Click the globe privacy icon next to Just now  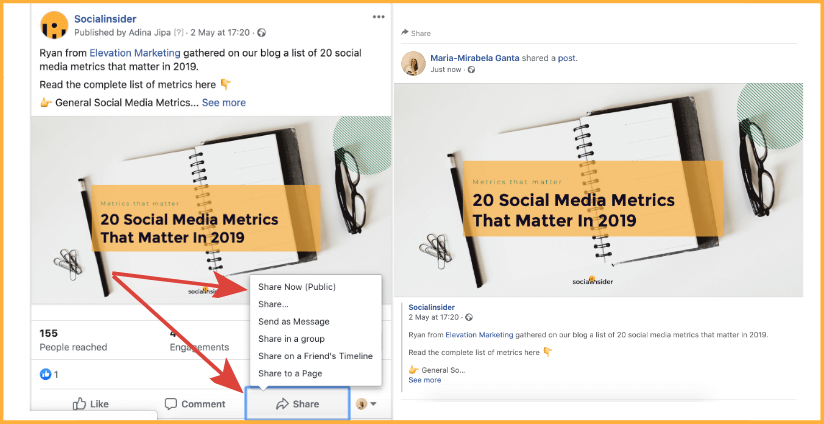tap(471, 69)
